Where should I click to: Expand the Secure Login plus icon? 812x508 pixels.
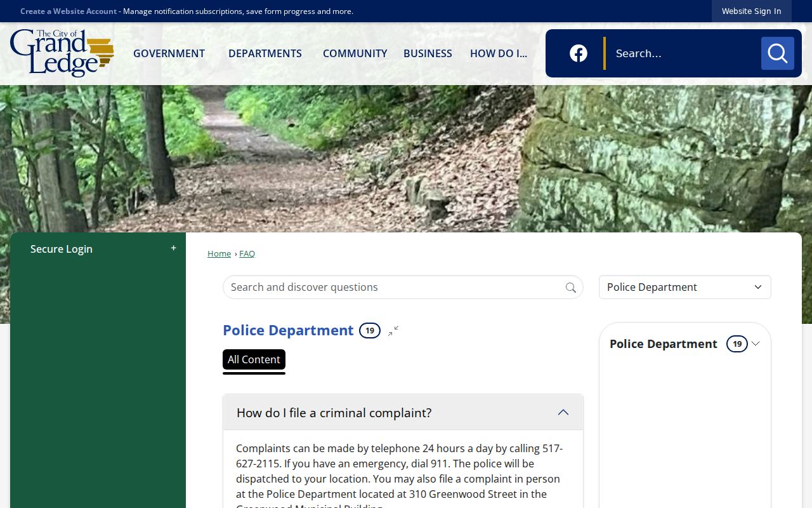coord(173,248)
